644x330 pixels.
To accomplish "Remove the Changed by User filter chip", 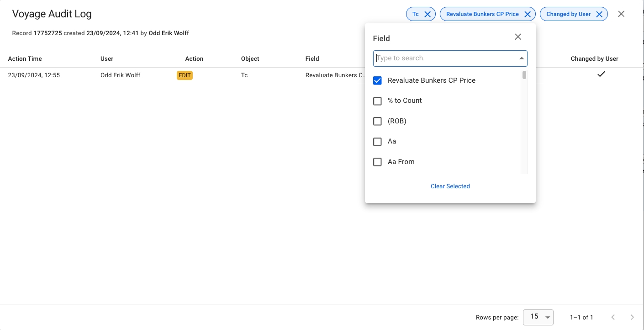I will tap(599, 14).
